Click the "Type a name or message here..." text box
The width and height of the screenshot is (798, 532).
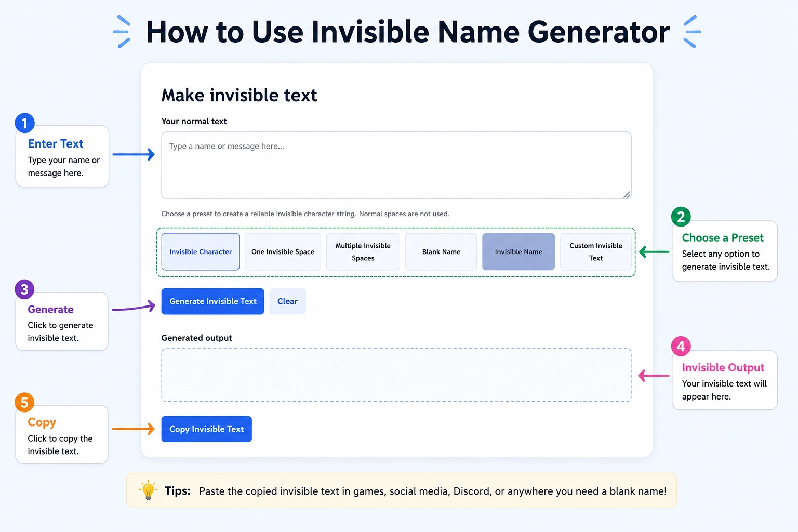tap(396, 165)
